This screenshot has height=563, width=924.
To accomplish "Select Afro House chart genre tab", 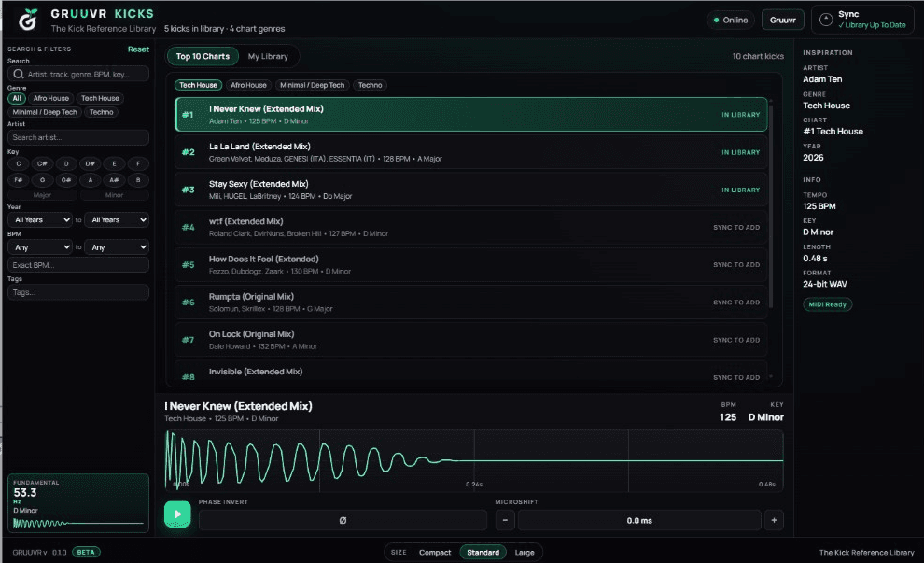I will (248, 85).
